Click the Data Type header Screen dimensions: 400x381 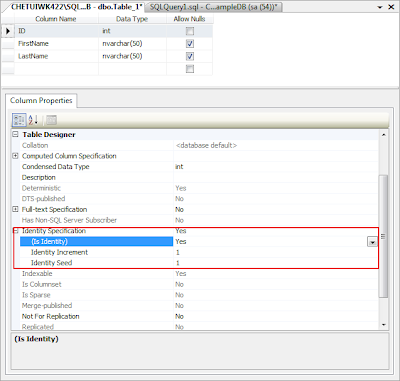coord(132,19)
